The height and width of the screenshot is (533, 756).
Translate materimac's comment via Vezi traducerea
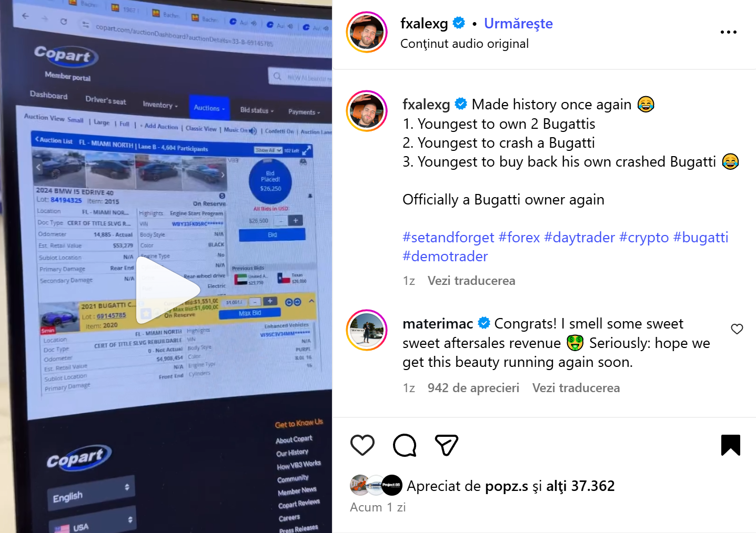coord(576,388)
